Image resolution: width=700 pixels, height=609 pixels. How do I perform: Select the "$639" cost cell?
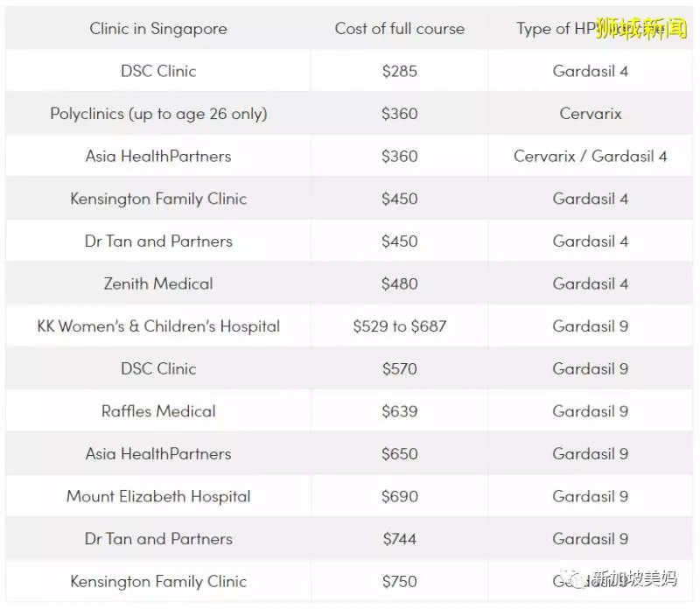tap(400, 411)
